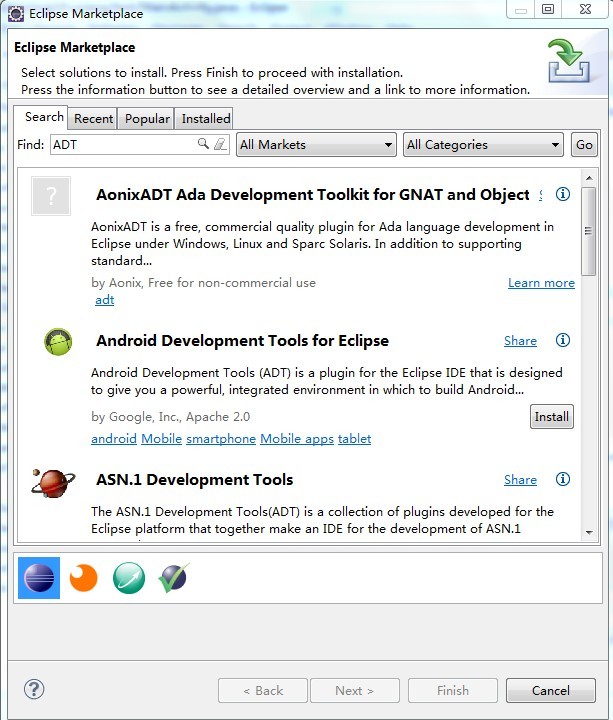Click the results scrollbar up arrow
This screenshot has width=613, height=720.
[x=589, y=178]
